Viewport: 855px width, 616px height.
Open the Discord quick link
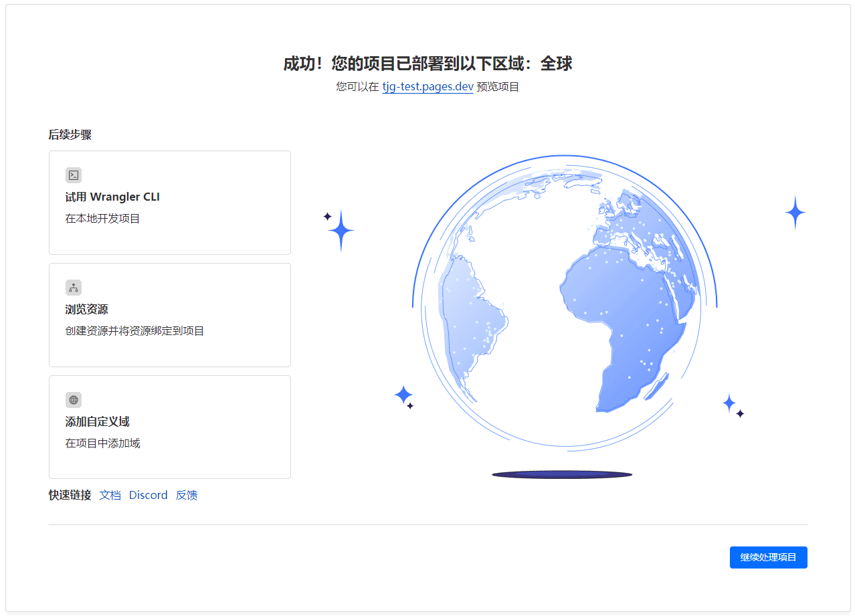148,495
